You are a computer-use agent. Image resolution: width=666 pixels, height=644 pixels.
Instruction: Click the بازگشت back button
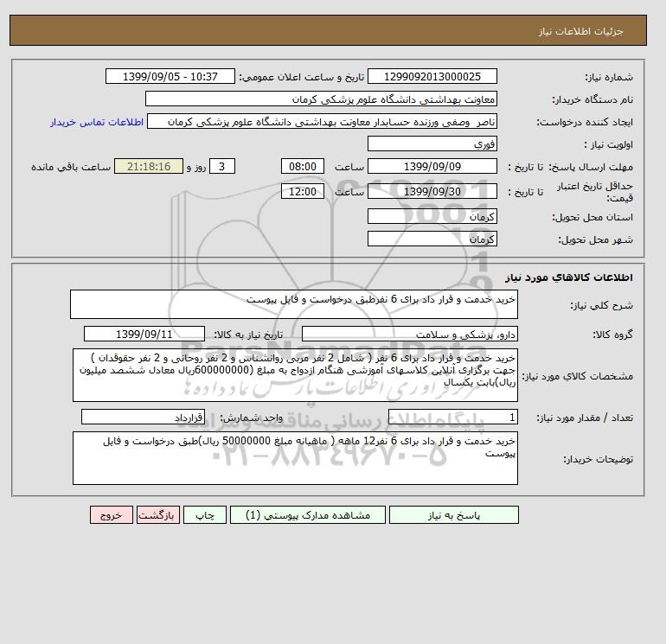(x=158, y=515)
